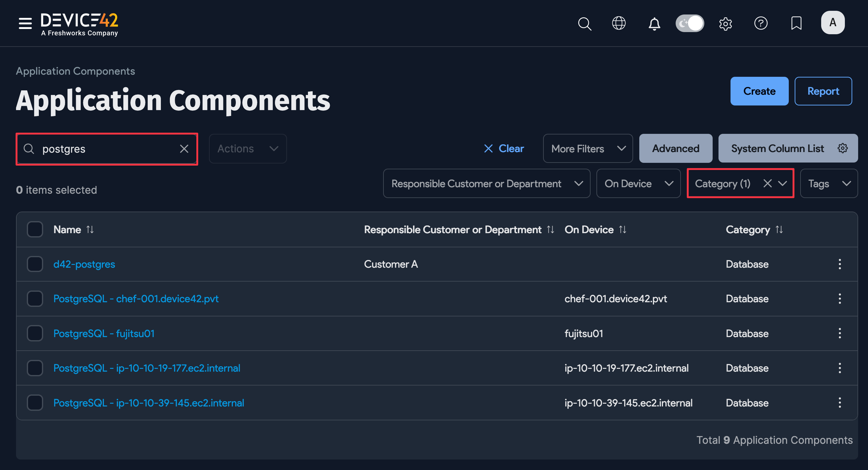
Task: Open the hamburger navigation menu
Action: (25, 23)
